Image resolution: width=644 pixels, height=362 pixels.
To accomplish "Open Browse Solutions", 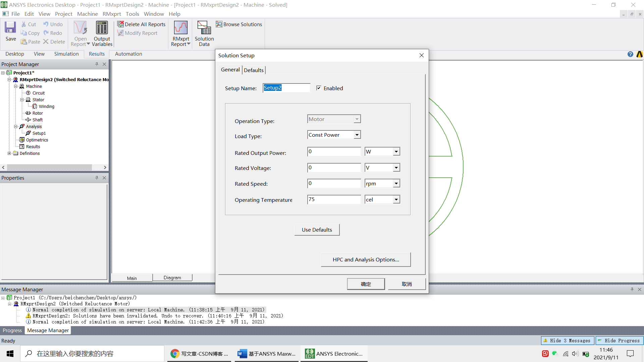I will [238, 24].
